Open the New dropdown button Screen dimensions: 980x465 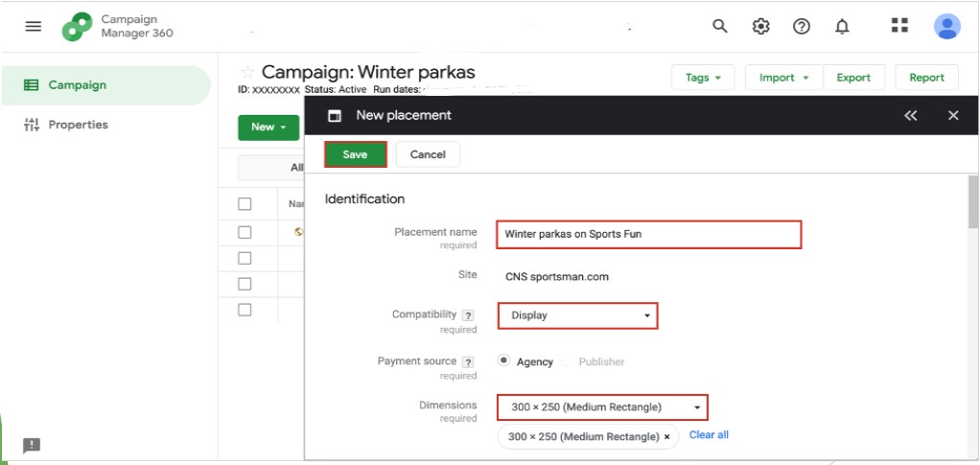coord(268,127)
